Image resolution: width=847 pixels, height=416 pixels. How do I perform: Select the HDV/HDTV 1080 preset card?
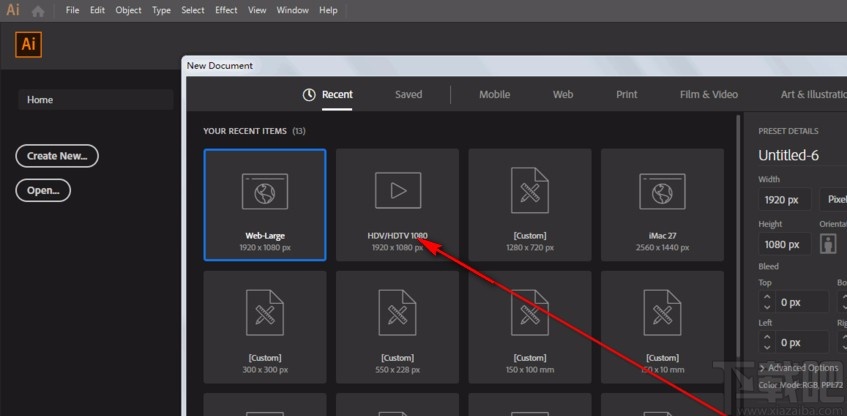(397, 205)
